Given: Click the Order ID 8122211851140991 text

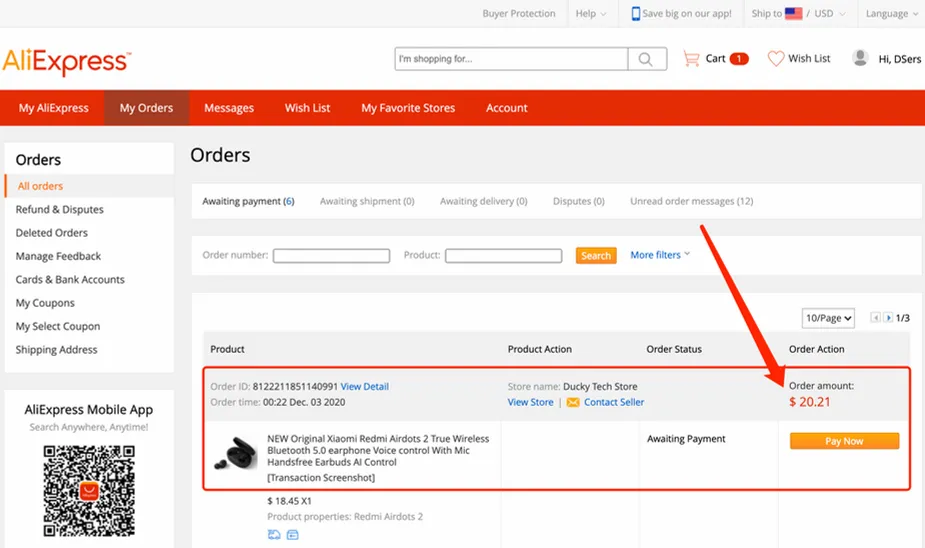Looking at the screenshot, I should (x=274, y=386).
